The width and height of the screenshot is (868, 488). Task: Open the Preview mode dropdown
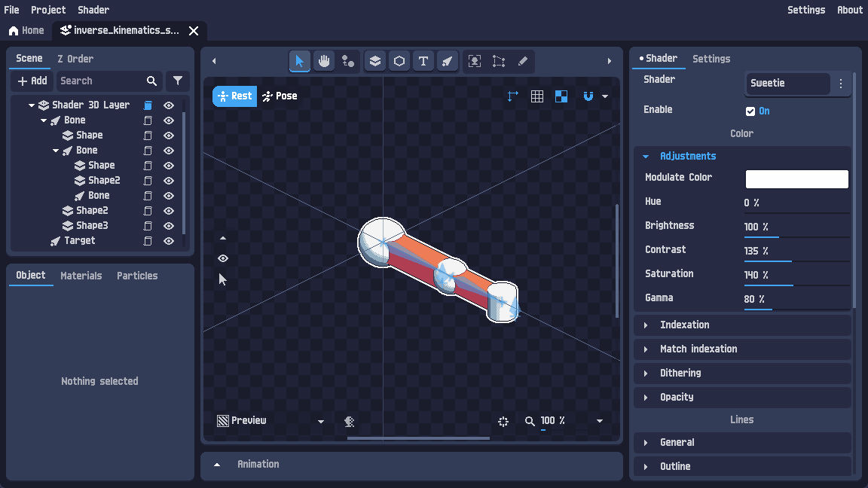[x=320, y=421]
